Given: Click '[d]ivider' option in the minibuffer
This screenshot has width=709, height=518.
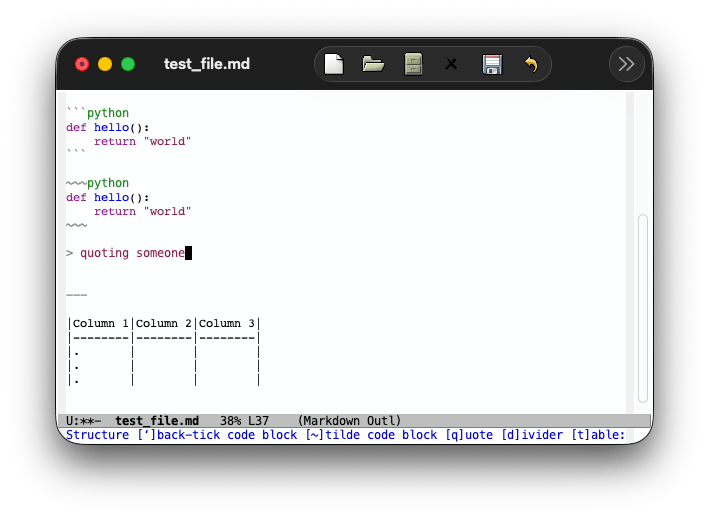Looking at the screenshot, I should click(532, 435).
